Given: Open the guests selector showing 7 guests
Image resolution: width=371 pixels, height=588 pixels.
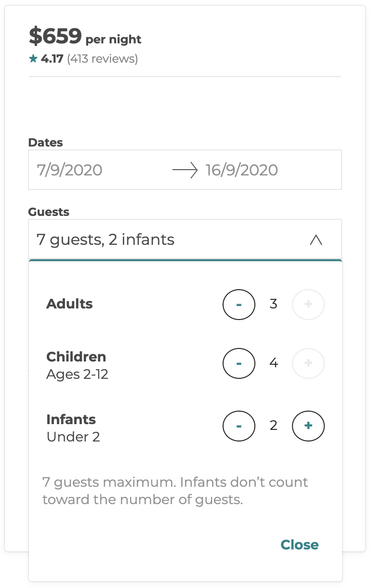Looking at the screenshot, I should pyautogui.click(x=104, y=240).
